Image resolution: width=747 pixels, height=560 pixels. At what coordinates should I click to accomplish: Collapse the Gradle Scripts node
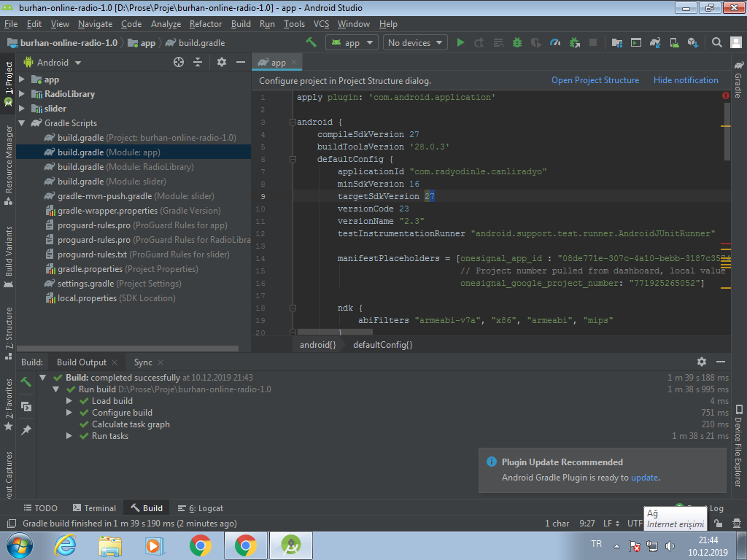point(21,122)
